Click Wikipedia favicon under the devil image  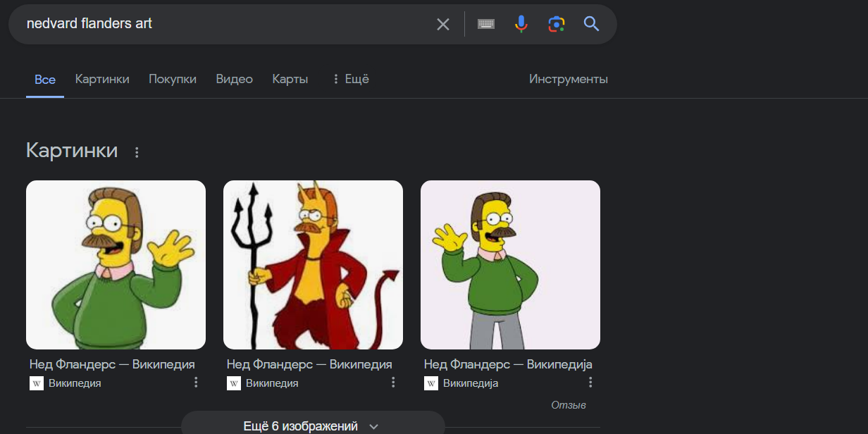point(234,383)
